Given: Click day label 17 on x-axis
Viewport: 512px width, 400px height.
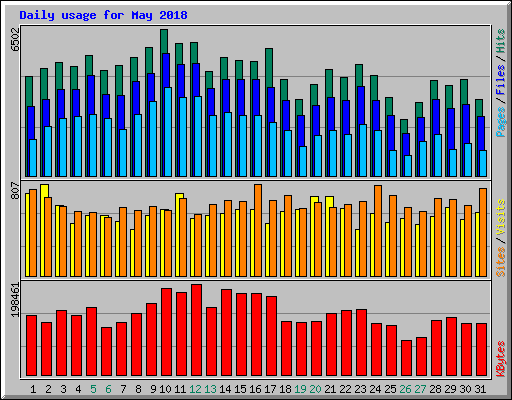Looking at the screenshot, I should coord(270,389).
